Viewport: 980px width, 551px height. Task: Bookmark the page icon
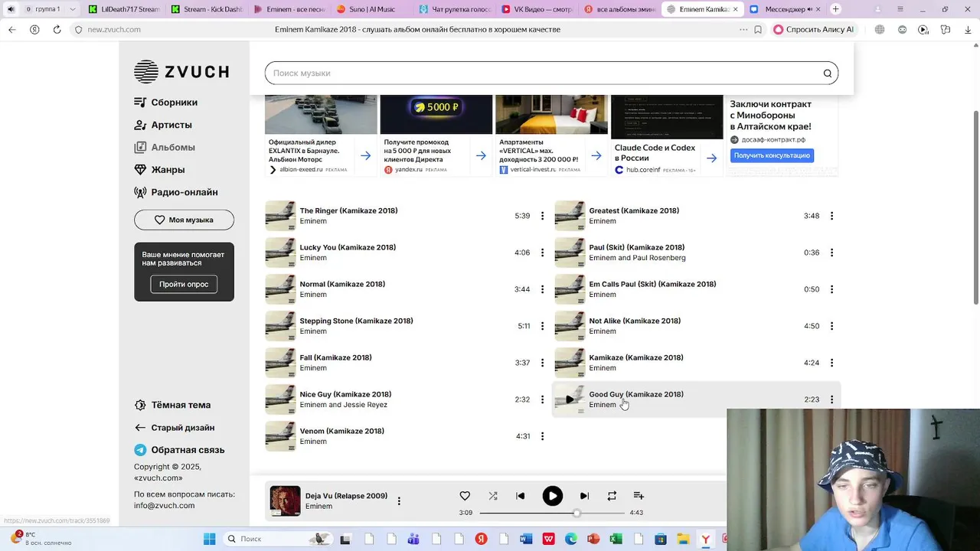(758, 29)
